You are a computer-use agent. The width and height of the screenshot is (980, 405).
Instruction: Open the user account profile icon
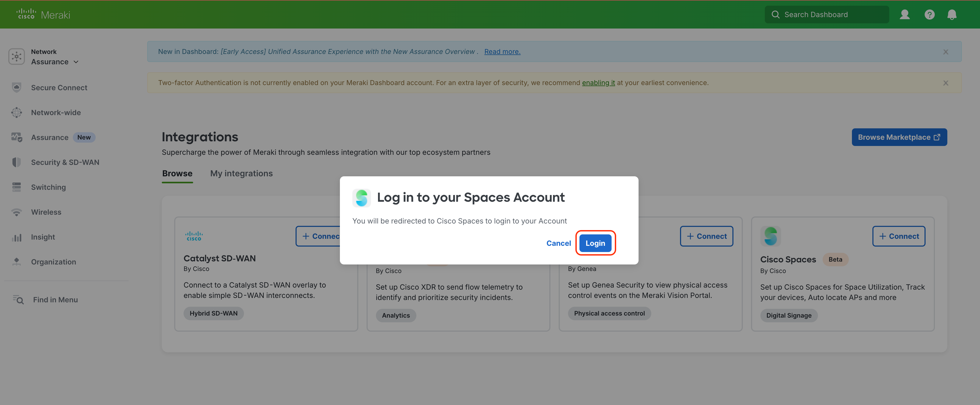(x=904, y=15)
